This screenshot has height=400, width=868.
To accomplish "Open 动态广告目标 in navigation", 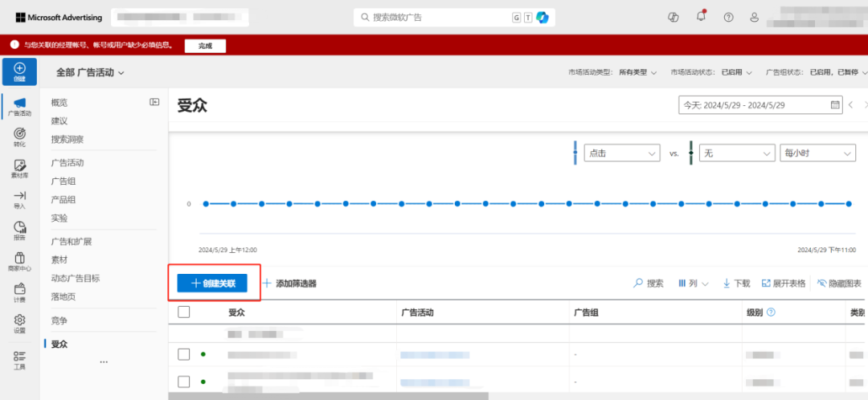I will coord(76,278).
